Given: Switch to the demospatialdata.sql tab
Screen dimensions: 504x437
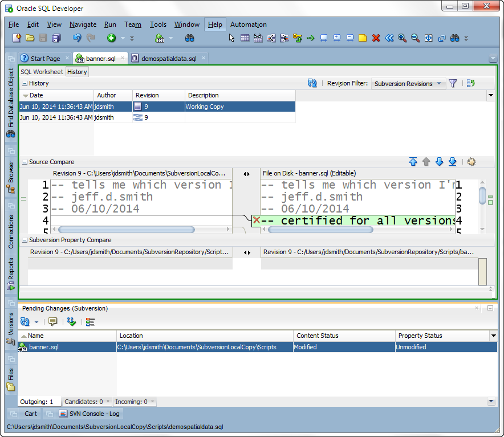Looking at the screenshot, I should pos(169,59).
